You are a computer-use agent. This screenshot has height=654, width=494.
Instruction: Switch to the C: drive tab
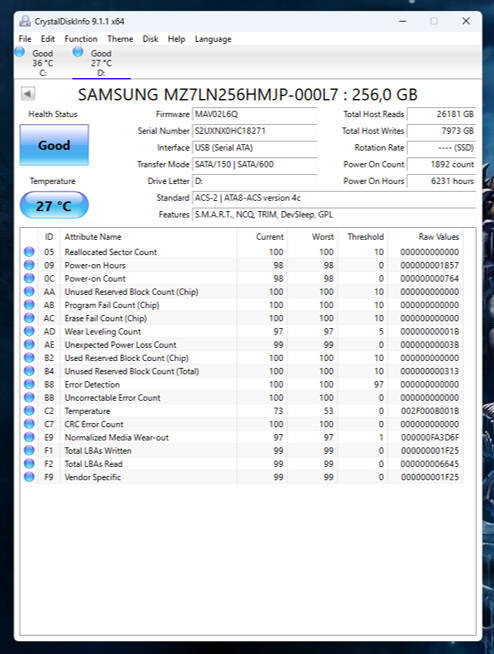(43, 63)
